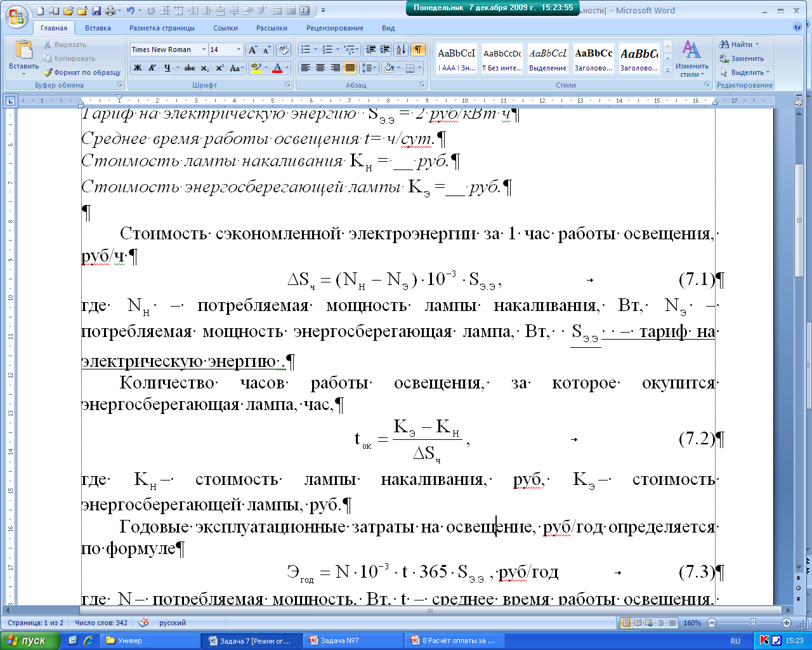This screenshot has height=650, width=812.
Task: Expand the Выделить selection dropdown
Action: (745, 72)
